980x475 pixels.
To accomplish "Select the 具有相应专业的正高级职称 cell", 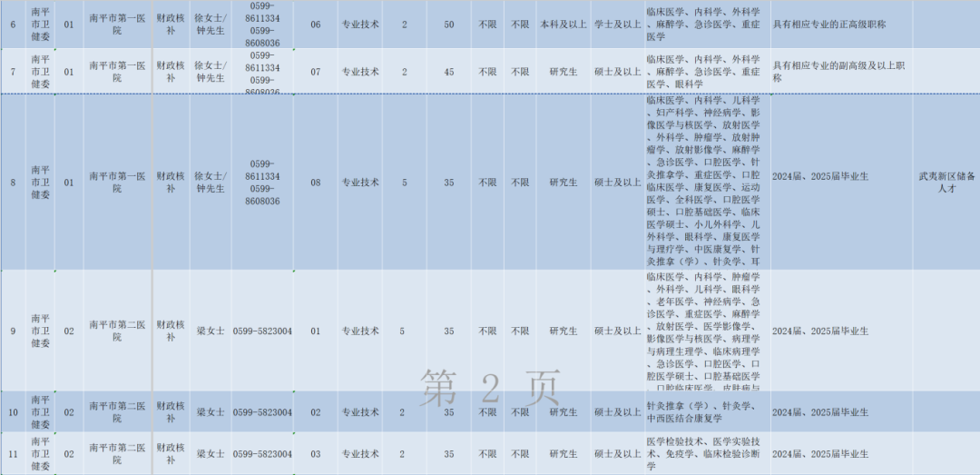I will pos(841,24).
